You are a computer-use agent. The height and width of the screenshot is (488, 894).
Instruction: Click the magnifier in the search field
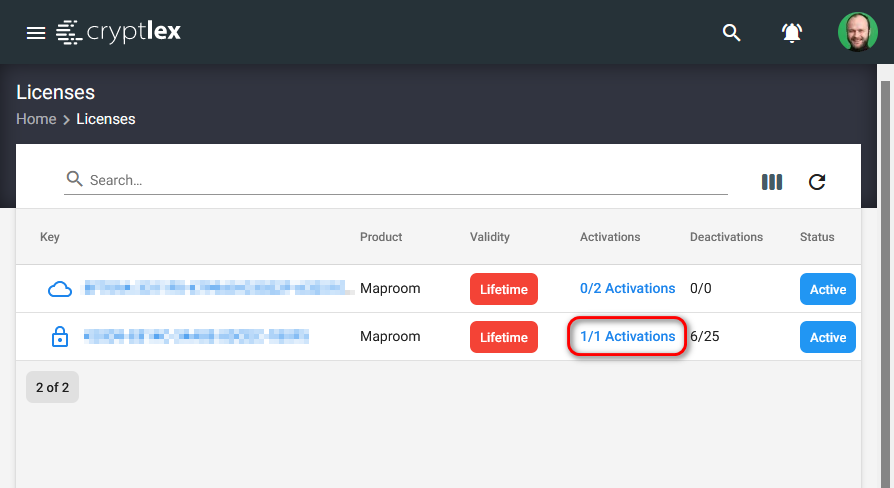74,179
